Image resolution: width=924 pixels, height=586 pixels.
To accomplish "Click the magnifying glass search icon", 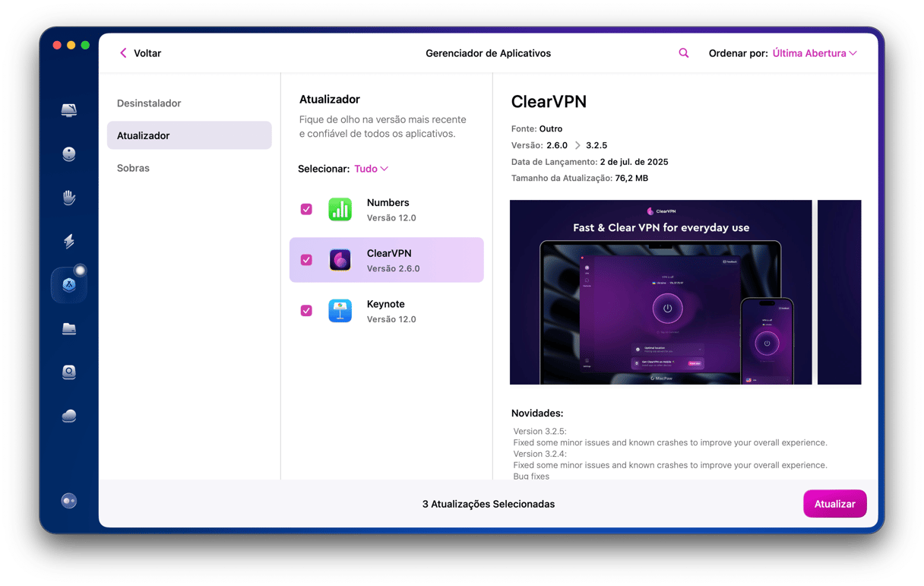I will tap(684, 53).
